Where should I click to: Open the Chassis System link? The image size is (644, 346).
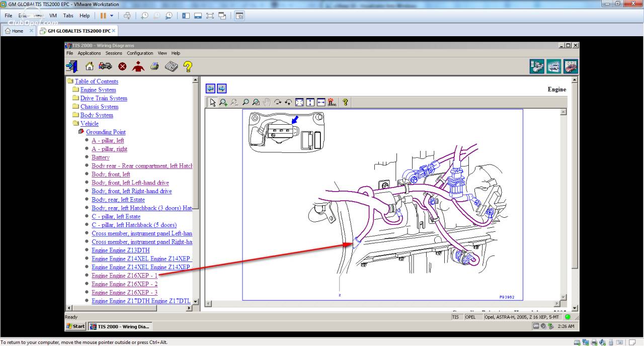point(100,107)
